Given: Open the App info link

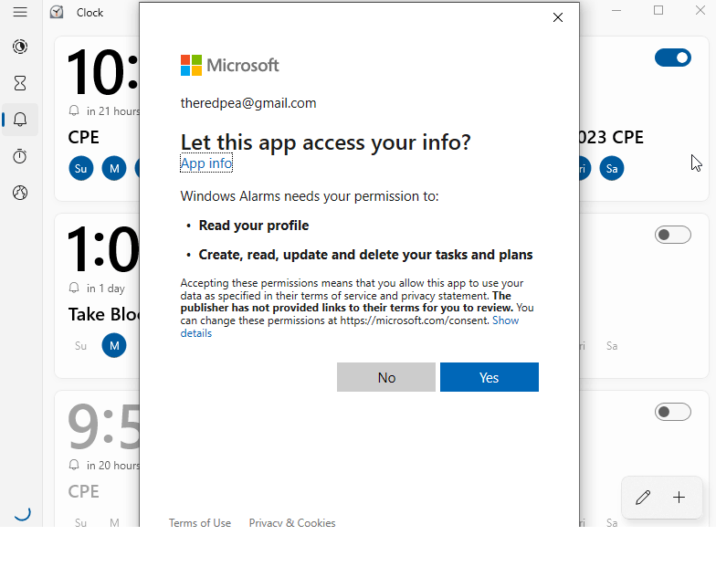Looking at the screenshot, I should tap(206, 163).
